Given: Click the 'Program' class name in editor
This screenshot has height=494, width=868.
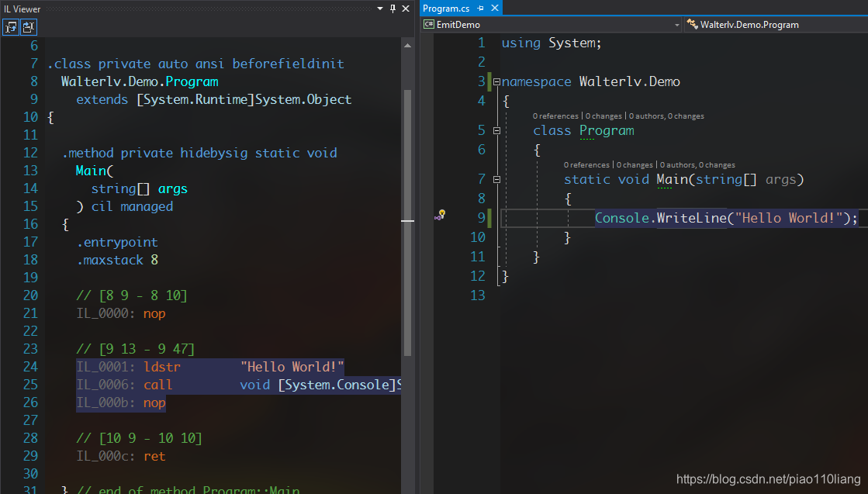Looking at the screenshot, I should (607, 131).
